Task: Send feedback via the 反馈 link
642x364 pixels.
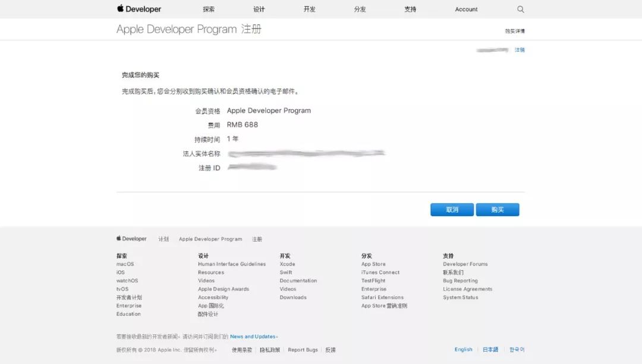Action: pos(331,350)
